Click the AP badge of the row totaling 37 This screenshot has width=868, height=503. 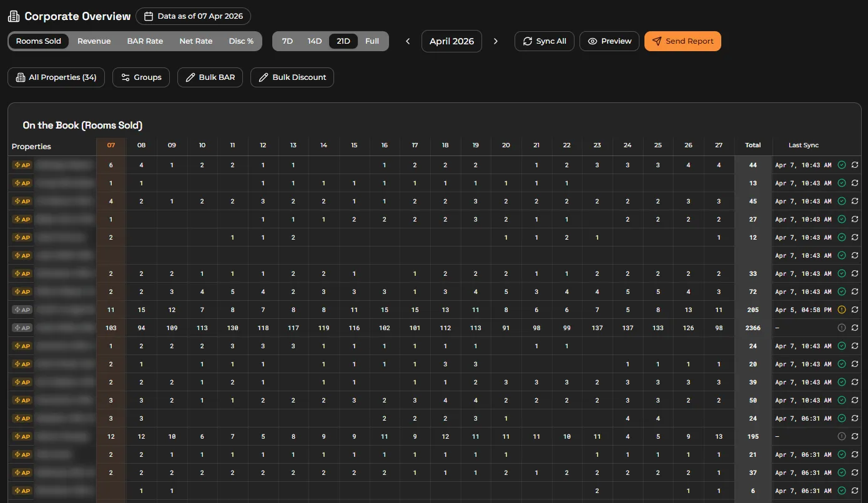pos(22,473)
